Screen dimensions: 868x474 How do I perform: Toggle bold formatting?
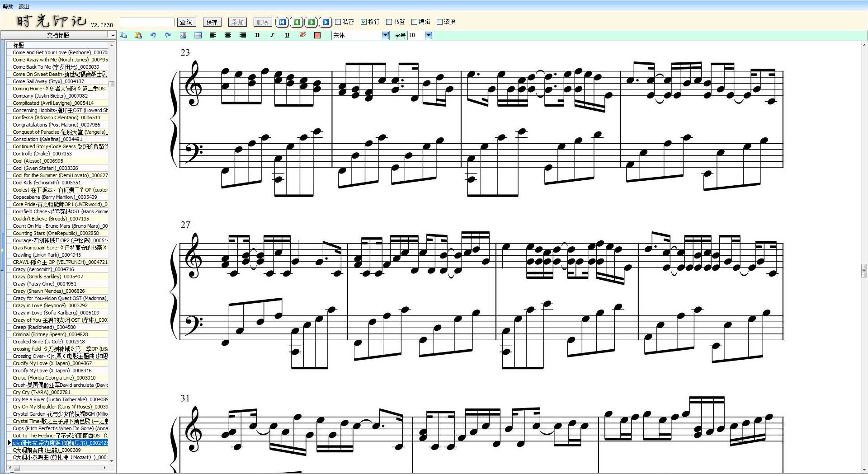[x=258, y=35]
